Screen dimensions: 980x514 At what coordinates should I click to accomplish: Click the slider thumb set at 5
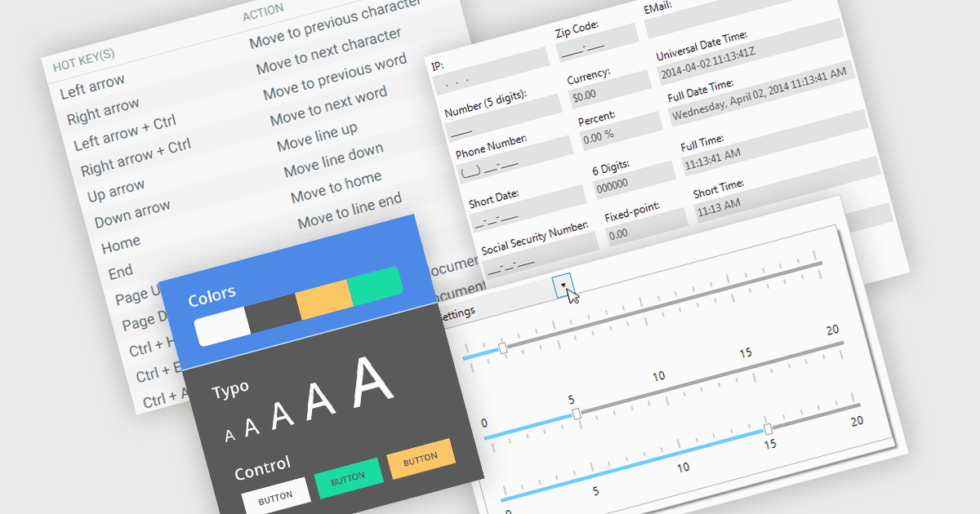point(577,414)
